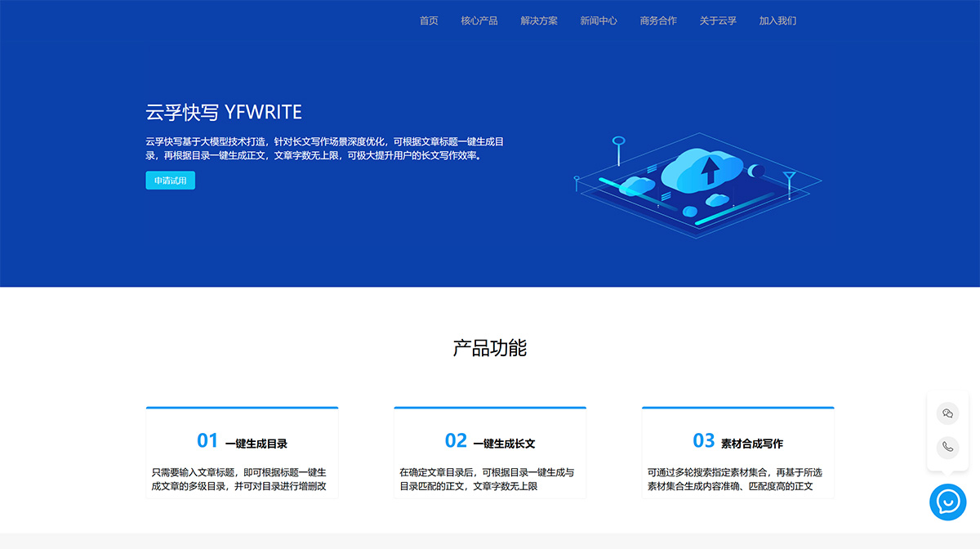Select the 素材合成写作 feature card

pyautogui.click(x=737, y=451)
